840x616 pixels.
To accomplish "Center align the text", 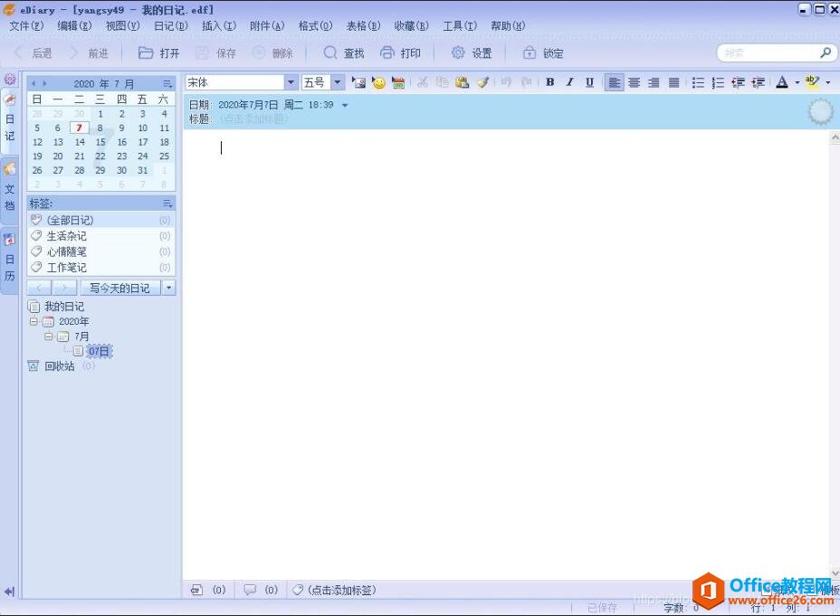I will point(635,82).
